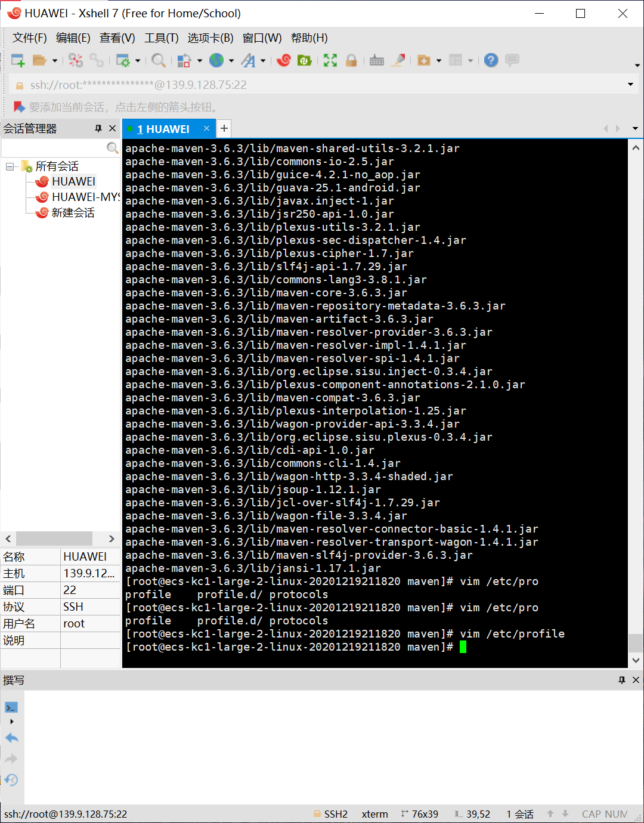
Task: Expand the session properties dropdown arrow
Action: point(138,61)
